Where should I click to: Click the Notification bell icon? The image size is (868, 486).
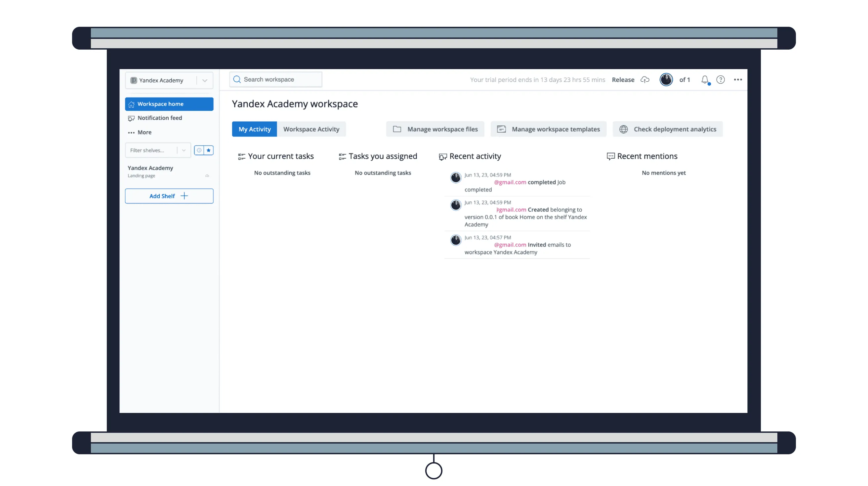coord(705,79)
